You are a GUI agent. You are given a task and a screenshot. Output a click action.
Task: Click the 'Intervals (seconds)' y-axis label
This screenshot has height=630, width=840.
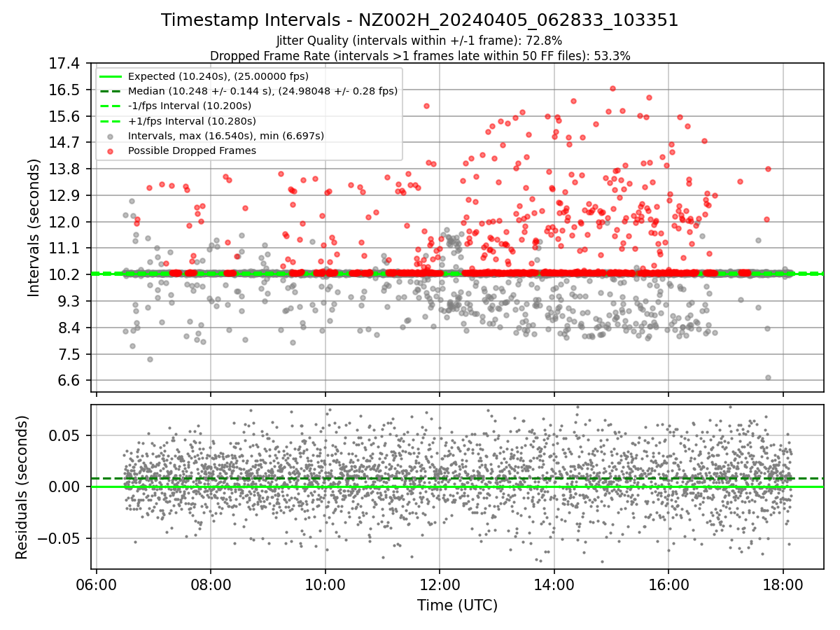point(34,227)
